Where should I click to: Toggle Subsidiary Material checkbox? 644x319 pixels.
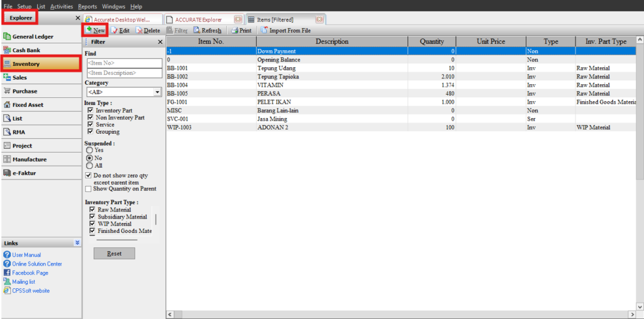tap(92, 217)
